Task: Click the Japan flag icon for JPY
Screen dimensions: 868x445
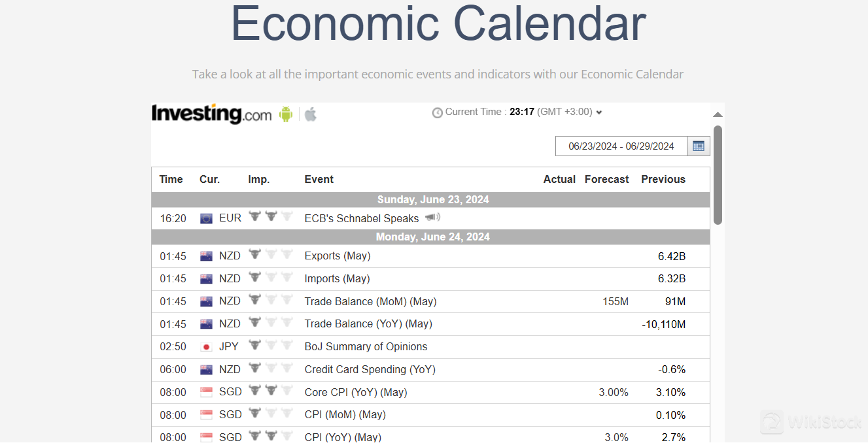Action: 207,347
